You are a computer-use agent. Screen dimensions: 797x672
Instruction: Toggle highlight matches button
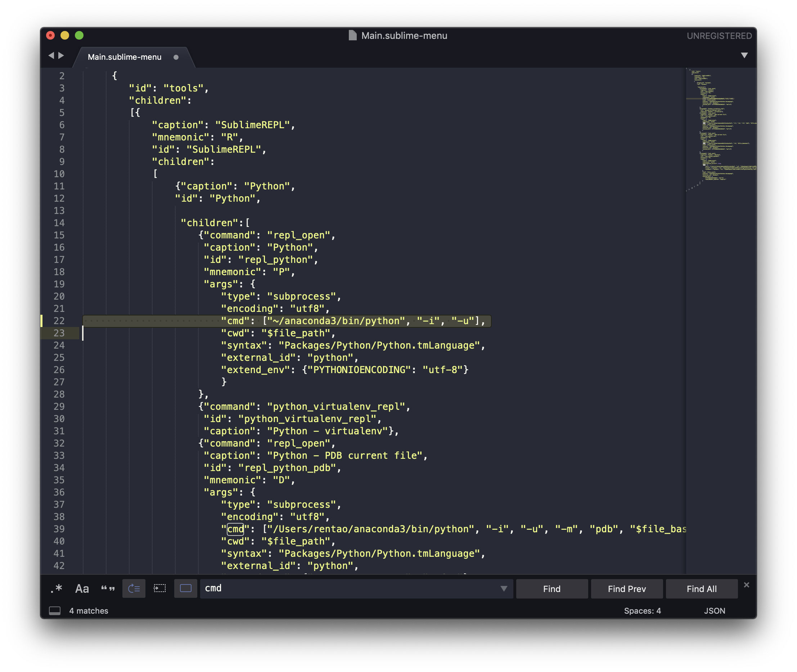pos(185,588)
